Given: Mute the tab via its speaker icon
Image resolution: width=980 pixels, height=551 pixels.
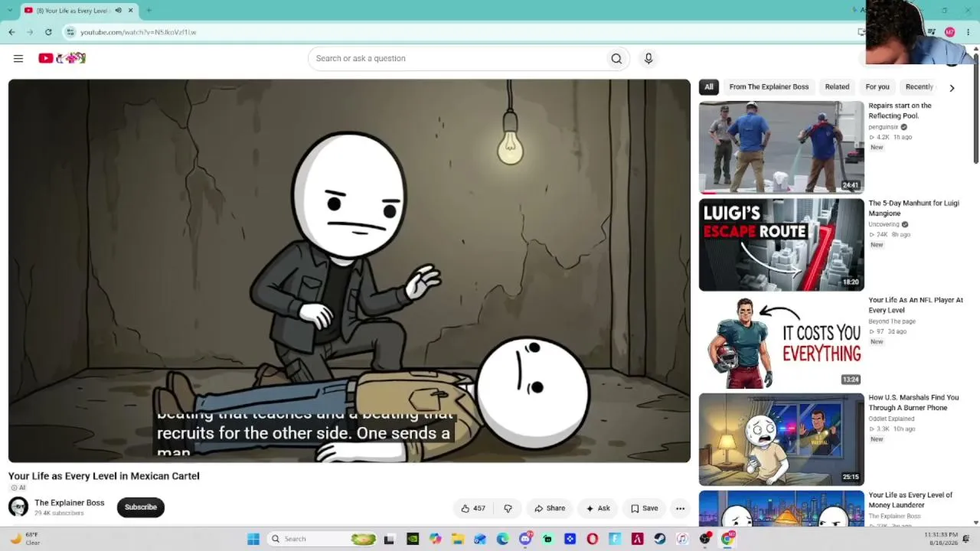Looking at the screenshot, I should 118,11.
